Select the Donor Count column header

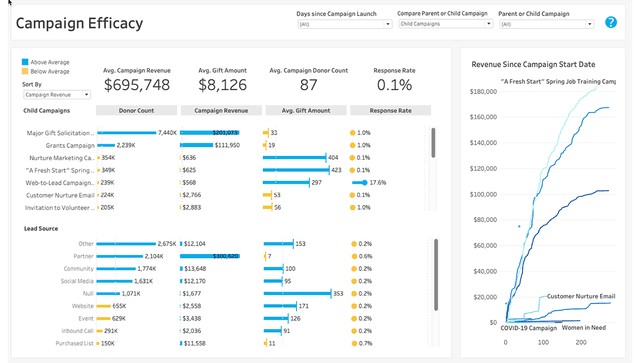click(136, 111)
